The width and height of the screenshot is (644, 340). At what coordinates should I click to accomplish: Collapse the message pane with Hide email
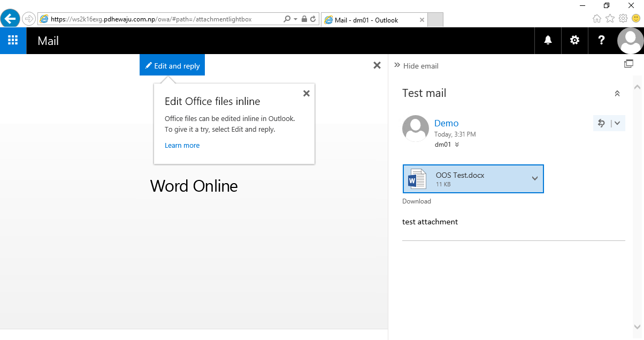(x=416, y=66)
